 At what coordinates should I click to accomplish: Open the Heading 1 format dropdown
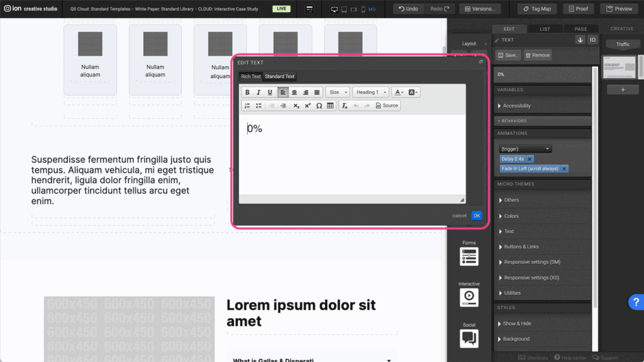370,92
